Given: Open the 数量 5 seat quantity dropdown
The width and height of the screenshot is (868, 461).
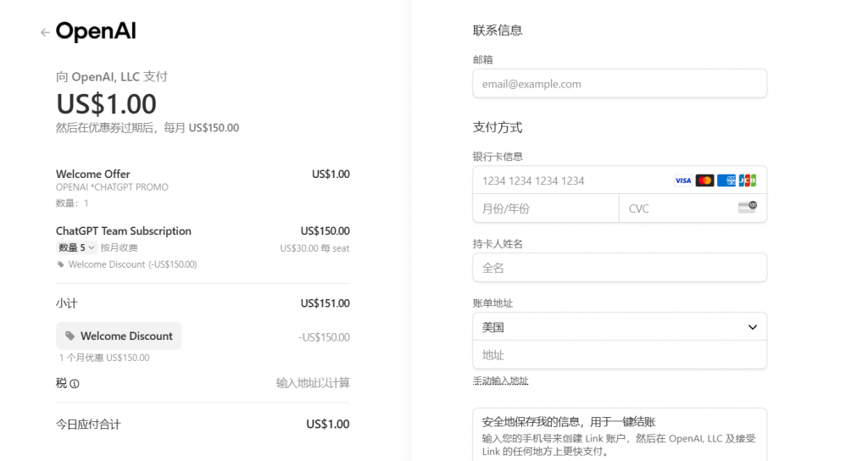Looking at the screenshot, I should coord(76,247).
